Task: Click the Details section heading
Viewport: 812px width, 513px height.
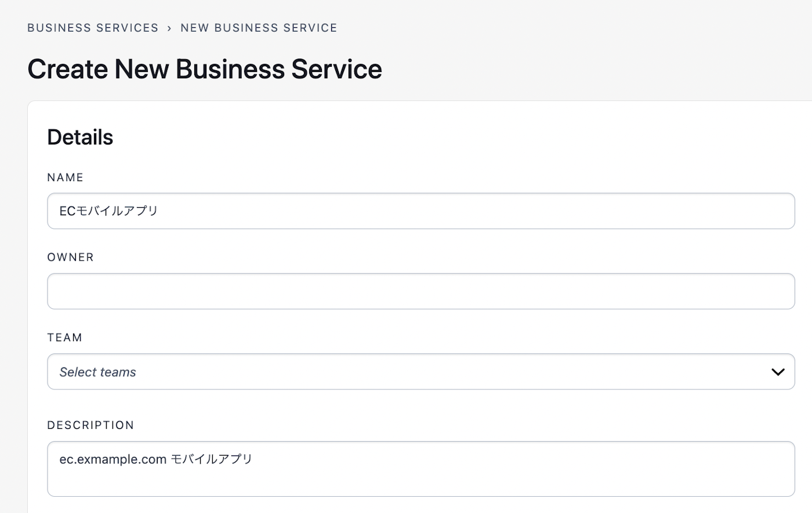Action: [x=80, y=138]
